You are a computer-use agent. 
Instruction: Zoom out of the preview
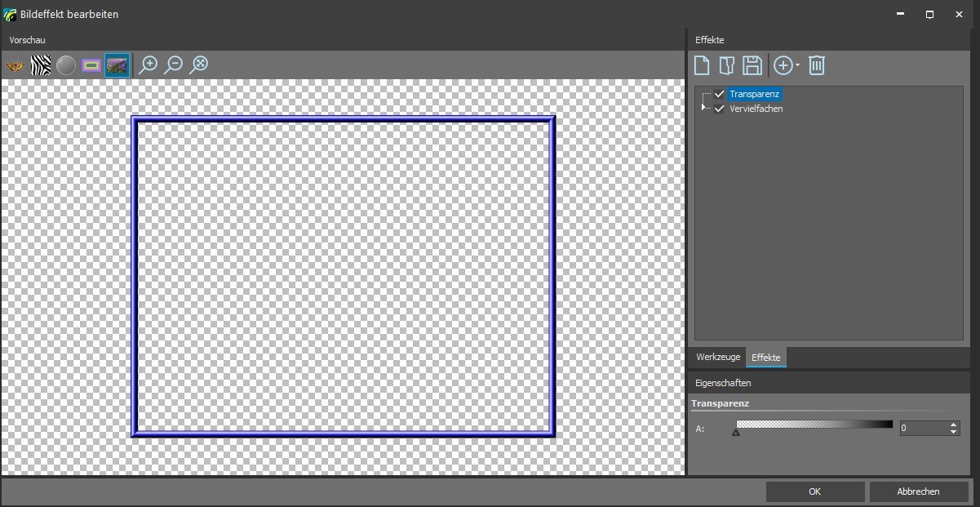(x=173, y=65)
